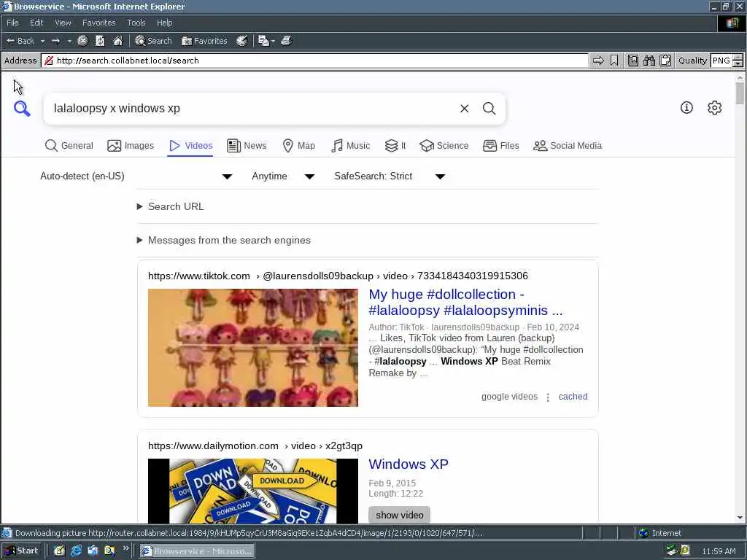Viewport: 747px width, 560px height.
Task: Step the Quality value down with the spinner
Action: coord(738,64)
